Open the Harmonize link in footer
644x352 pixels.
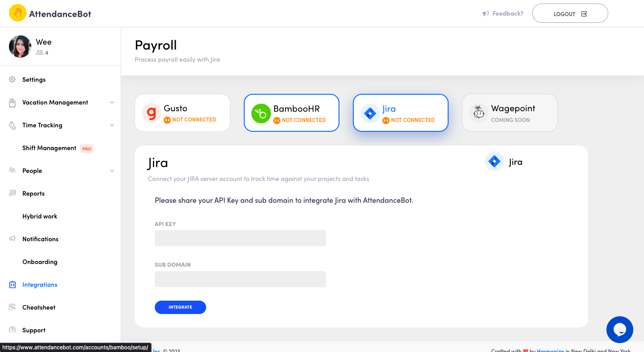pos(550,351)
